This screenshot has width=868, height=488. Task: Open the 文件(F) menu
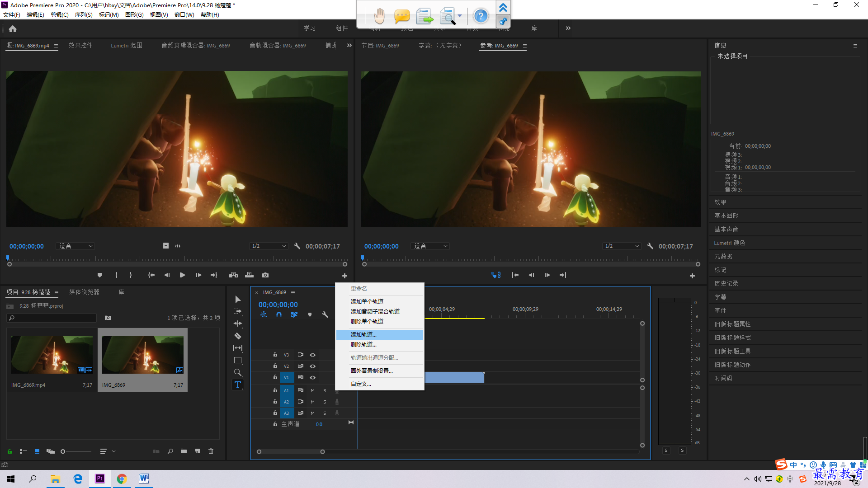(12, 15)
